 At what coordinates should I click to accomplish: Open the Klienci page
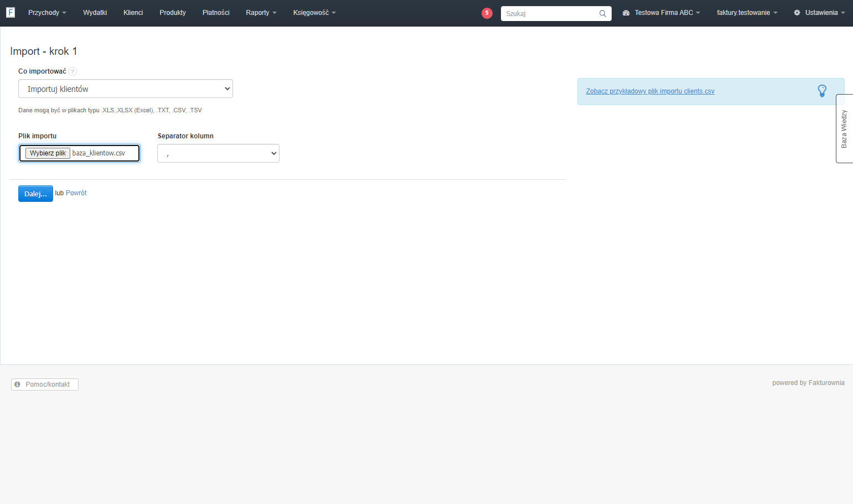[133, 13]
